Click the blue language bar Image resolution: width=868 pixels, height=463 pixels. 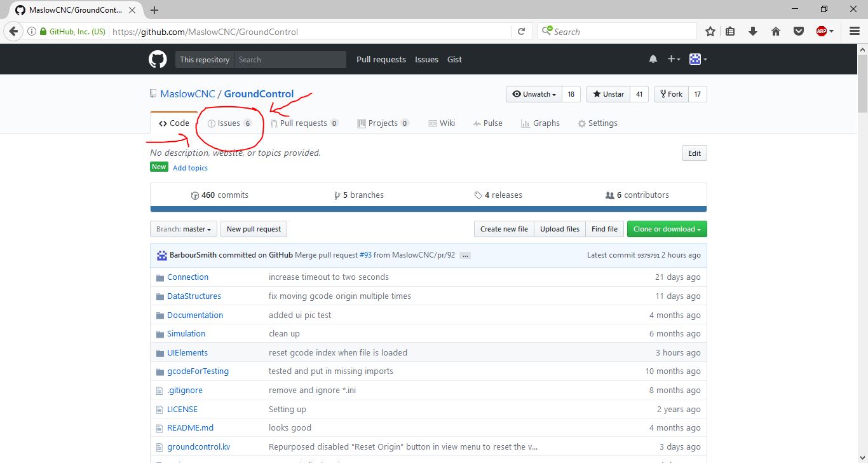[x=428, y=209]
